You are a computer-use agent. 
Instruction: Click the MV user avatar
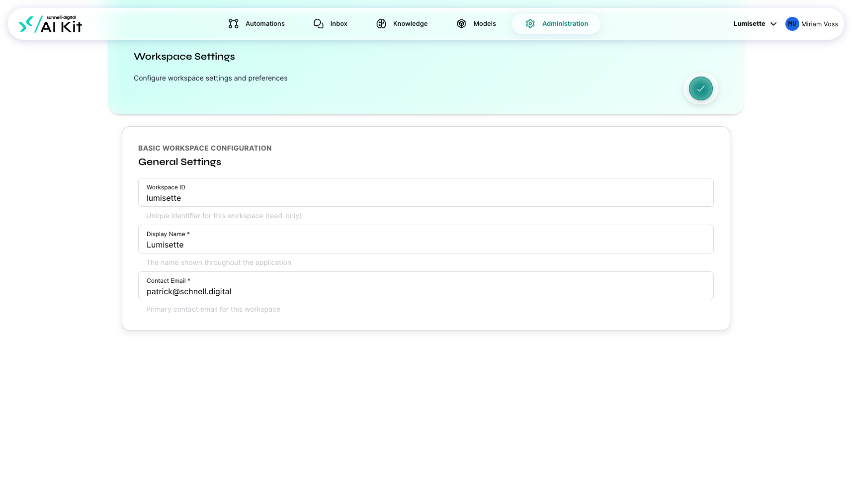point(792,24)
